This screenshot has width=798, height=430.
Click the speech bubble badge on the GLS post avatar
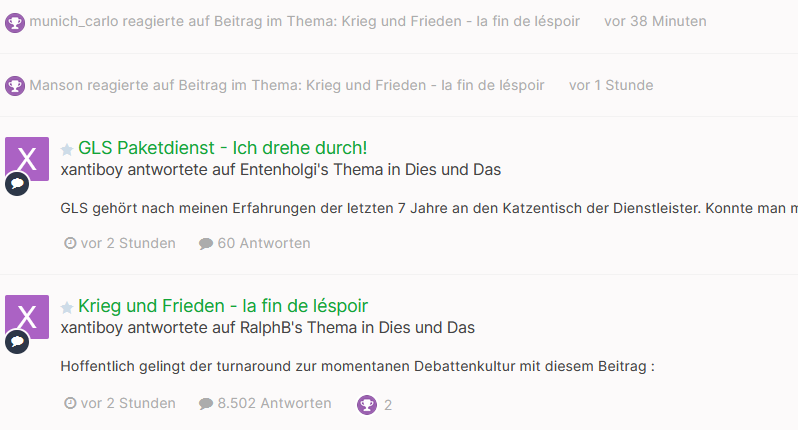17,184
